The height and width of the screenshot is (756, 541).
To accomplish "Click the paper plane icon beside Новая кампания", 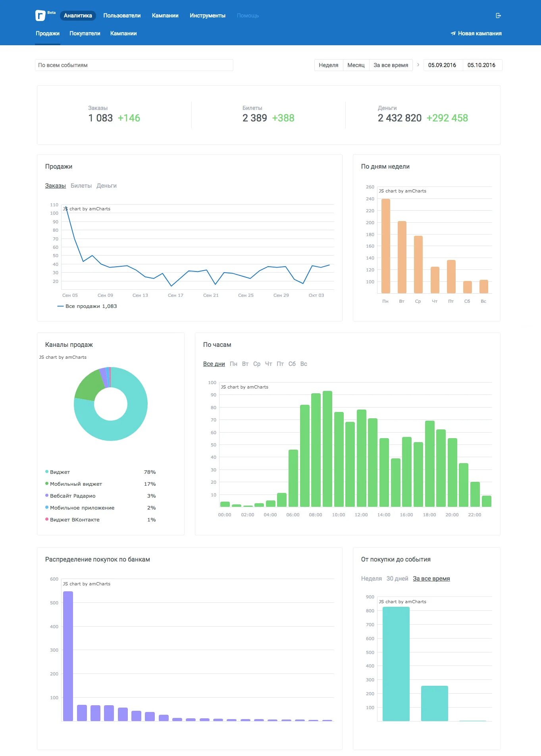I will pyautogui.click(x=453, y=33).
